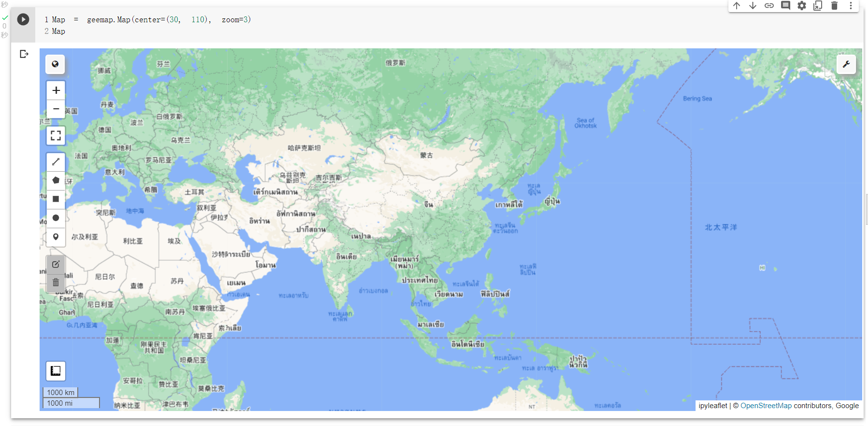868x426 pixels.
Task: Click the second code line 'Map'
Action: tap(58, 31)
